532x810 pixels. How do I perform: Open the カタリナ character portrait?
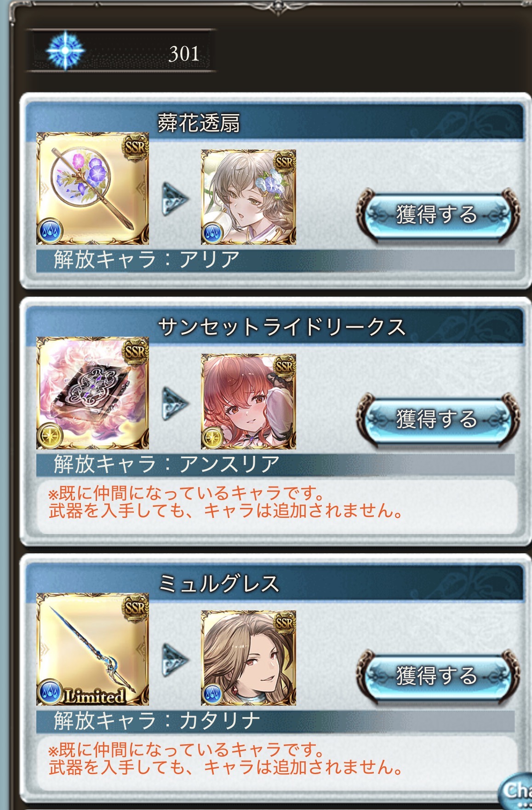click(x=248, y=658)
